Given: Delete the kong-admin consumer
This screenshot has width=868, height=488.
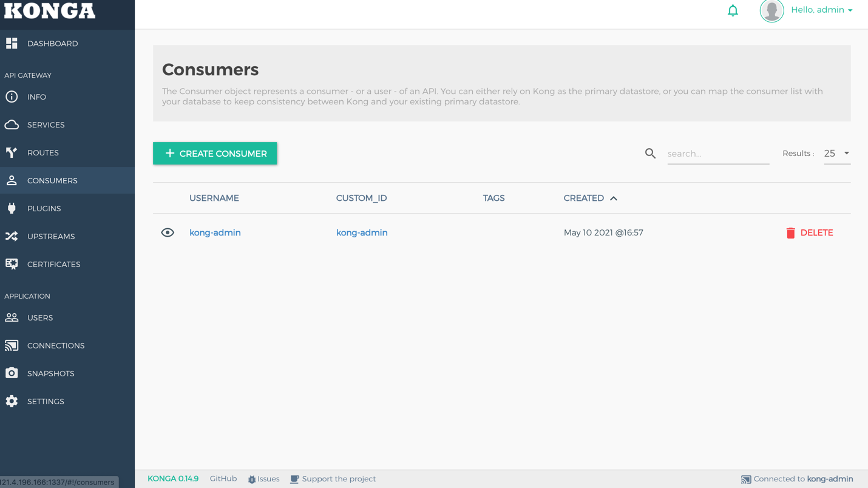Looking at the screenshot, I should (x=809, y=232).
